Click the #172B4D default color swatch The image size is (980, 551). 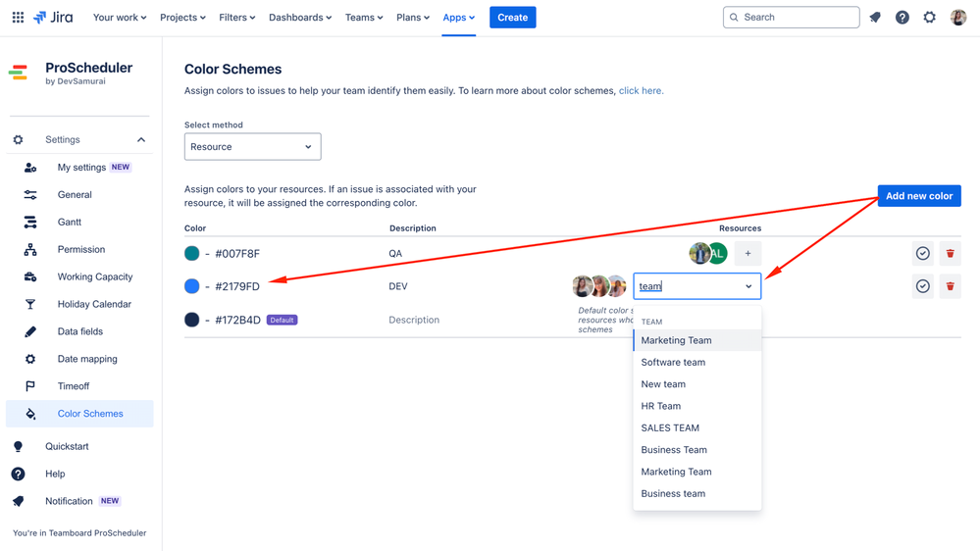click(192, 320)
